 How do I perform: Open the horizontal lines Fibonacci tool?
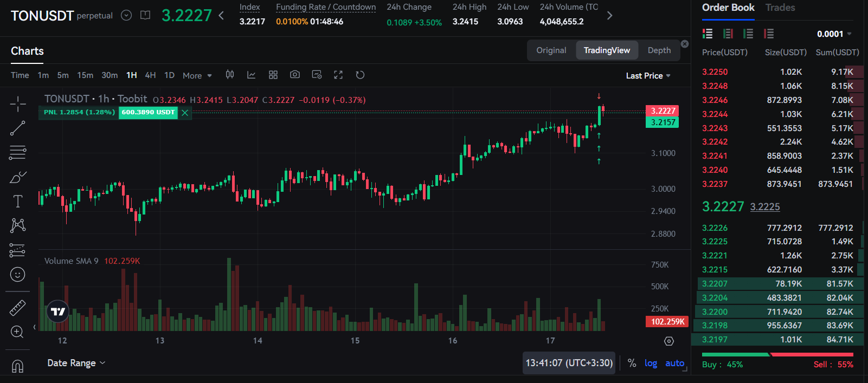[x=17, y=152]
